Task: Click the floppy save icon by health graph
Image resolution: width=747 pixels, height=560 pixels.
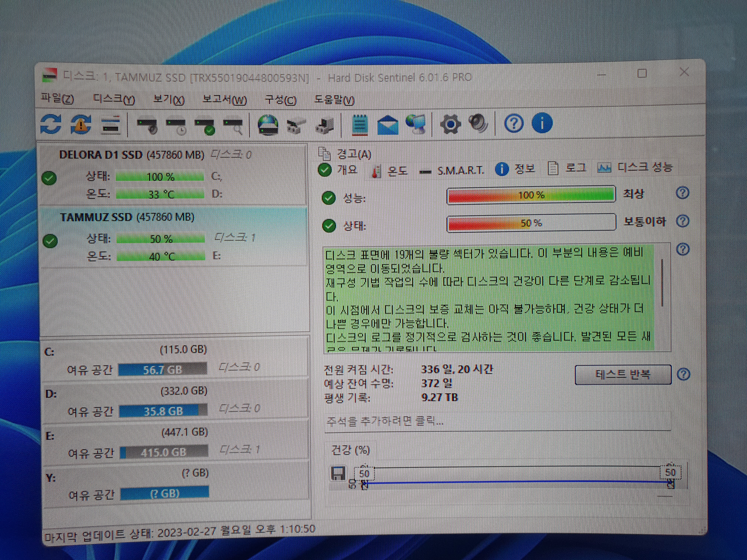Action: point(338,473)
